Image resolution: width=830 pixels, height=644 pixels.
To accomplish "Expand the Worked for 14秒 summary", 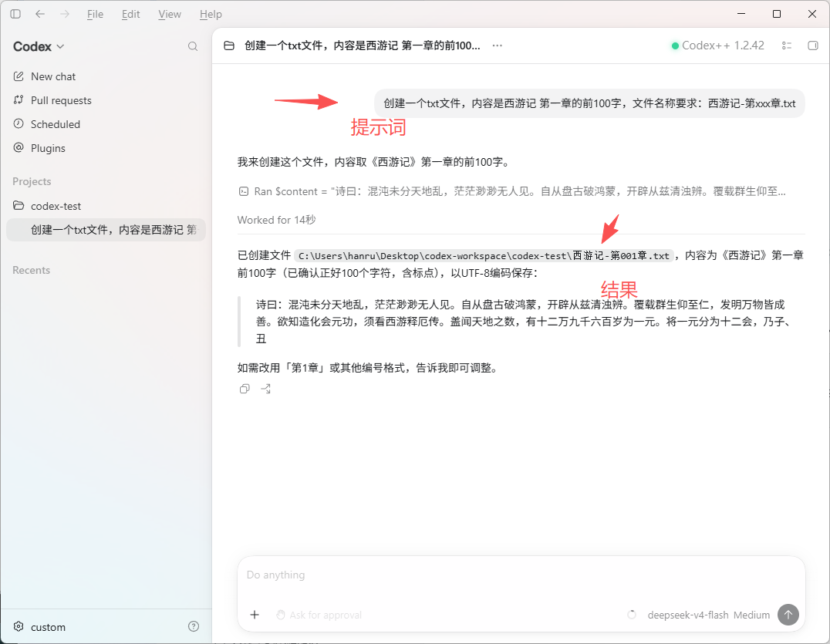I will tap(276, 220).
